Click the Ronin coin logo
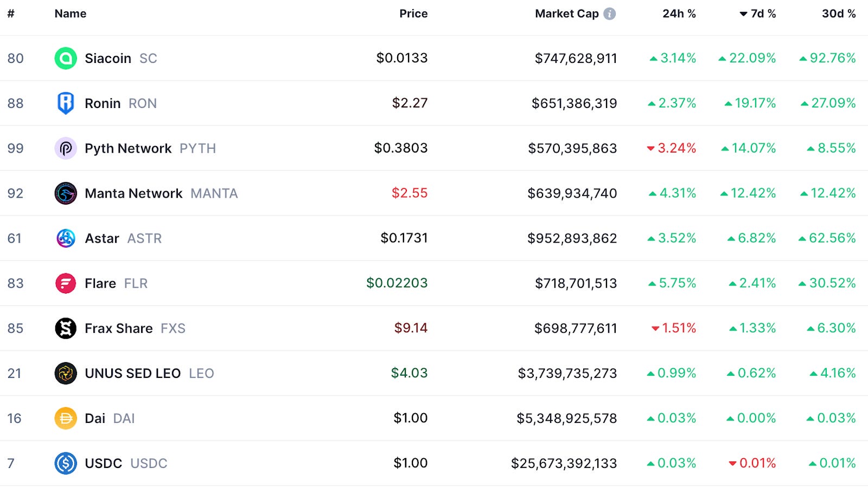Screen dimensions: 868x487 (66, 103)
